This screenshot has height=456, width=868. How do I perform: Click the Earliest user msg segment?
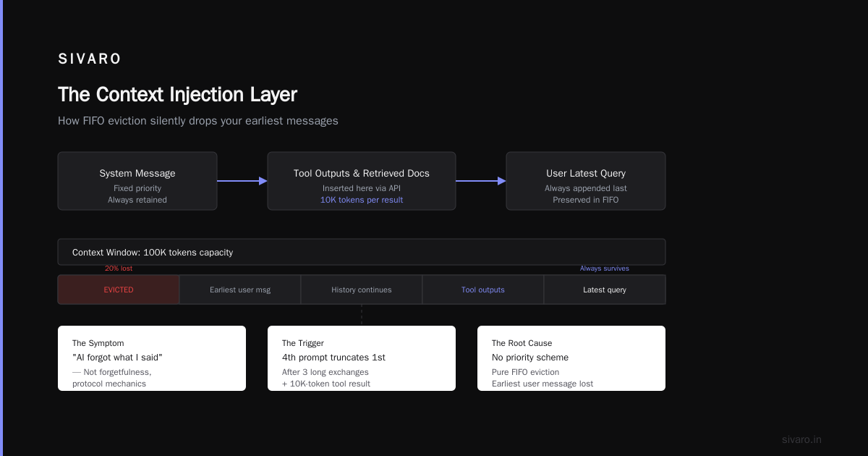(x=240, y=290)
